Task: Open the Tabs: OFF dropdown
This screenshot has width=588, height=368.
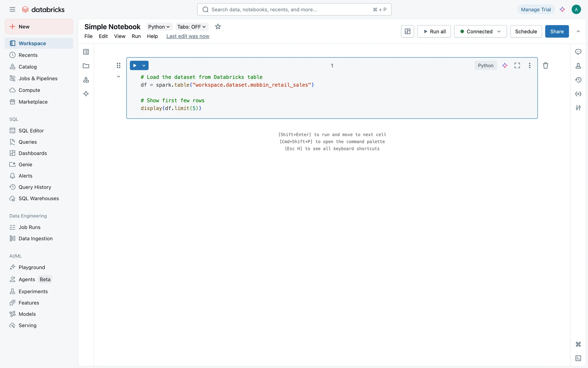Action: click(x=191, y=27)
